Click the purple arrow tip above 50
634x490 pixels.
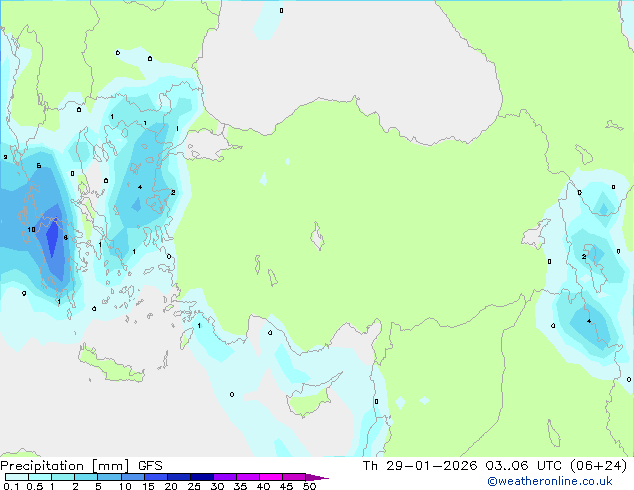click(317, 477)
